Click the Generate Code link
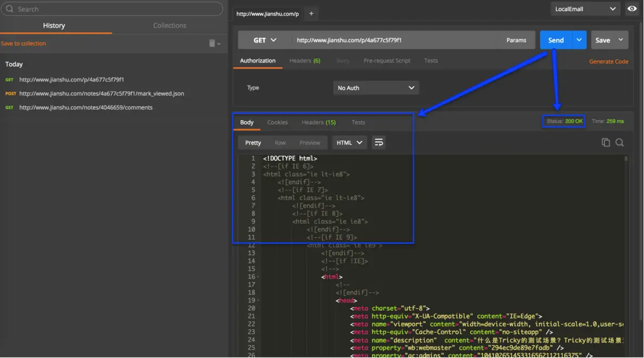644x358 pixels. point(608,62)
